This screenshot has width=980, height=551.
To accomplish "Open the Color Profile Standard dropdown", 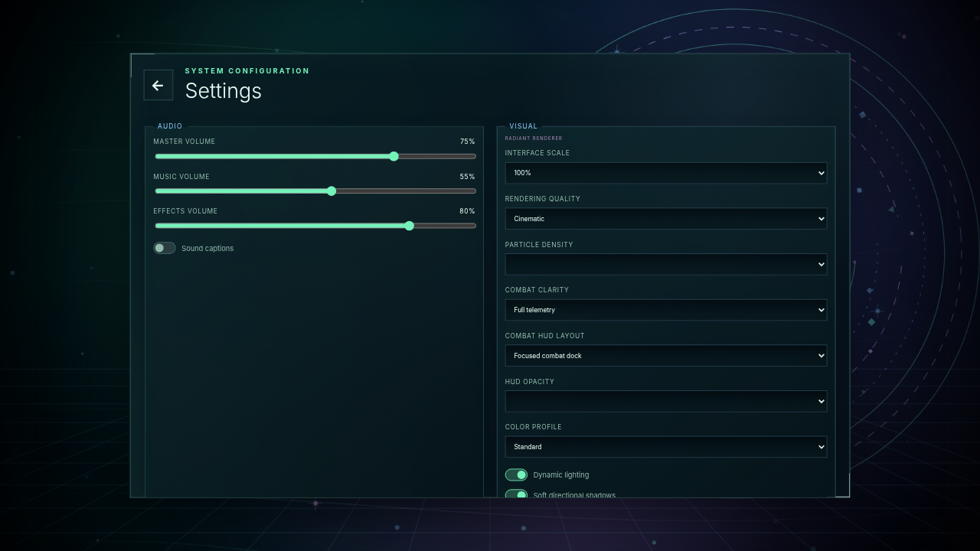I will pos(666,447).
